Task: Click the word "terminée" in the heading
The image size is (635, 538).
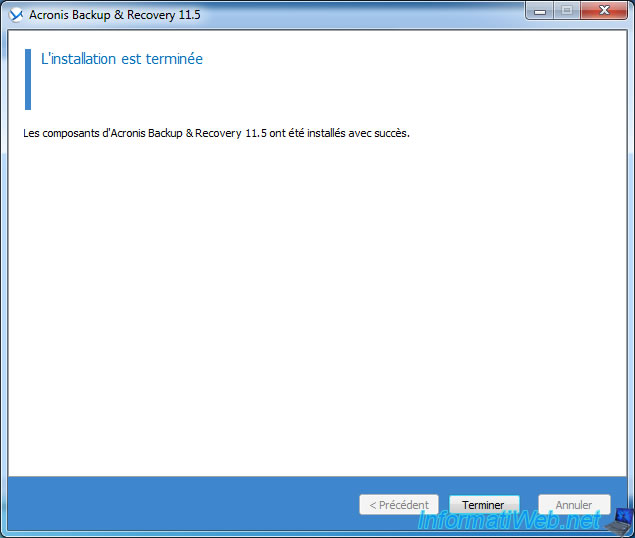Action: point(175,59)
